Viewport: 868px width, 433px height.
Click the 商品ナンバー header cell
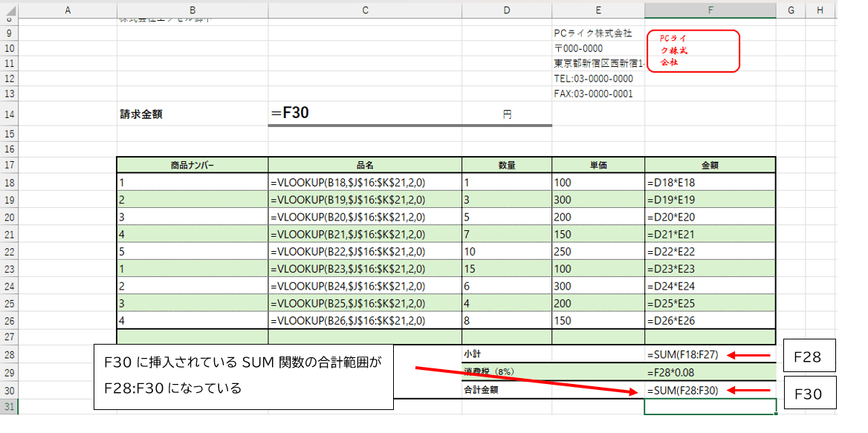tap(192, 165)
